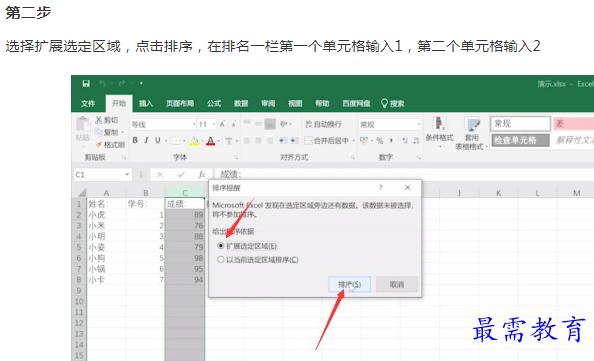Screen dimensions: 594x361
Task: Open Conditional Formatting (条件格式) menu
Action: 439,133
